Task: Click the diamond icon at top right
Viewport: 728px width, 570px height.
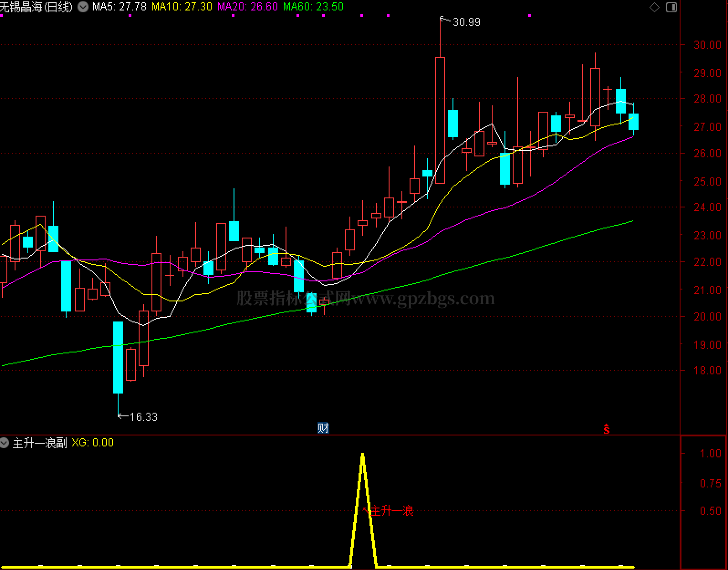Action: [655, 7]
